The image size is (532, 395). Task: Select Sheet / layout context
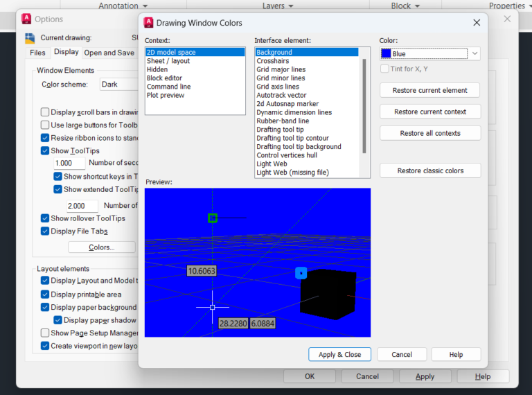pyautogui.click(x=195, y=61)
